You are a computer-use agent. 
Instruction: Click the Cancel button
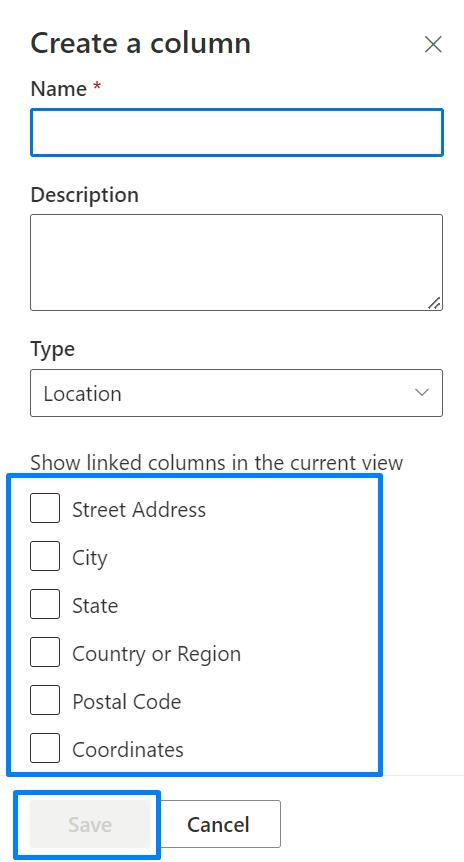pos(218,824)
